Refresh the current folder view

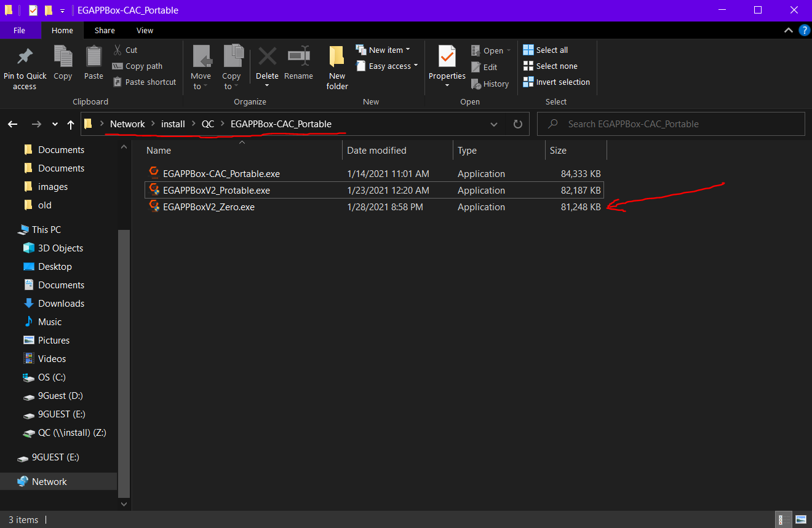coord(517,124)
